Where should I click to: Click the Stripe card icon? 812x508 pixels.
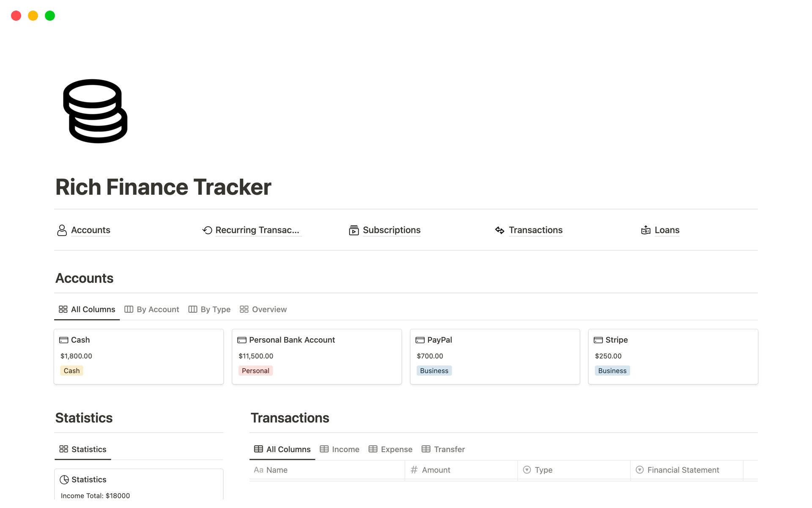[598, 340]
